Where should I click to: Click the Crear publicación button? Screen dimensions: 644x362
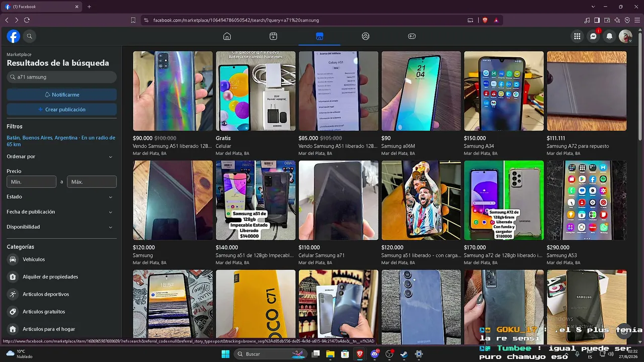pos(61,109)
